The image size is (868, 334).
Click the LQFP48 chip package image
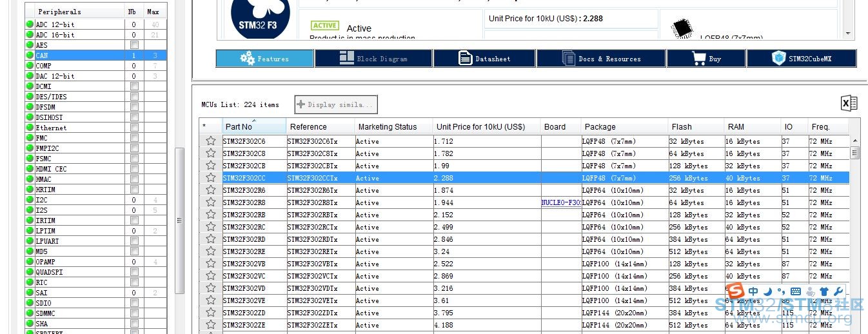click(x=681, y=29)
